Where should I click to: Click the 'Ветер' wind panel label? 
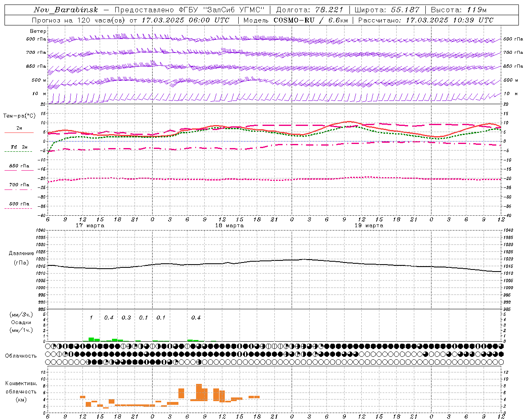click(x=38, y=31)
